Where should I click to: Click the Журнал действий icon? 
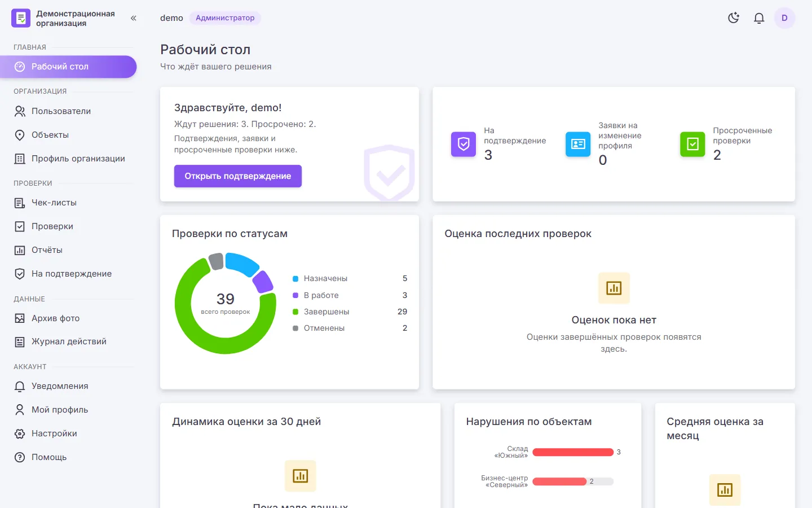[x=20, y=341]
